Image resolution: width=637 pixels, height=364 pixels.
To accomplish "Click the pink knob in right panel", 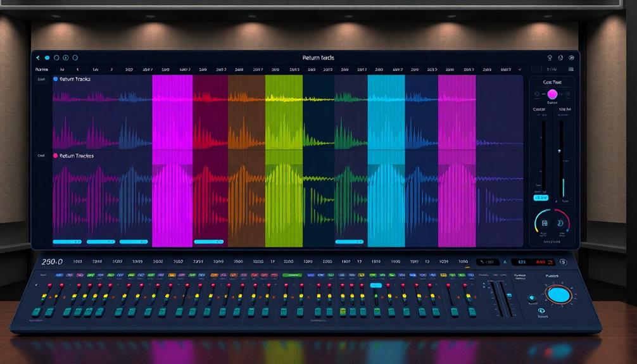I will click(553, 95).
